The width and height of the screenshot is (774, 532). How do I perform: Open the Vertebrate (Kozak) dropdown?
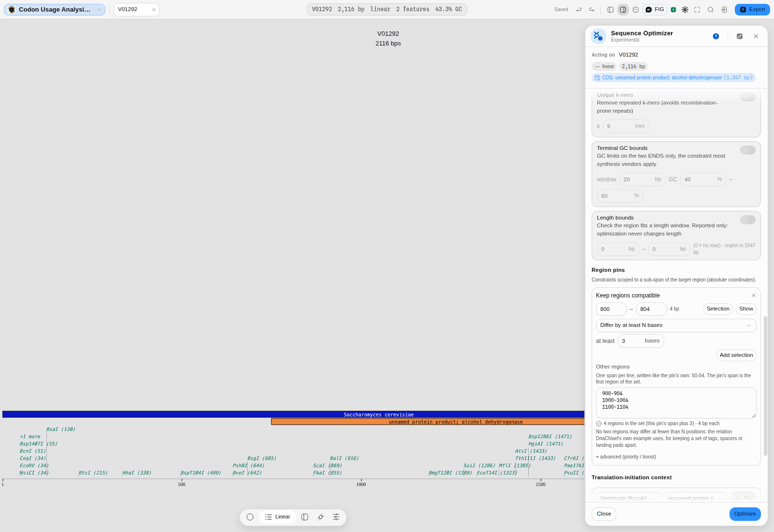click(628, 498)
